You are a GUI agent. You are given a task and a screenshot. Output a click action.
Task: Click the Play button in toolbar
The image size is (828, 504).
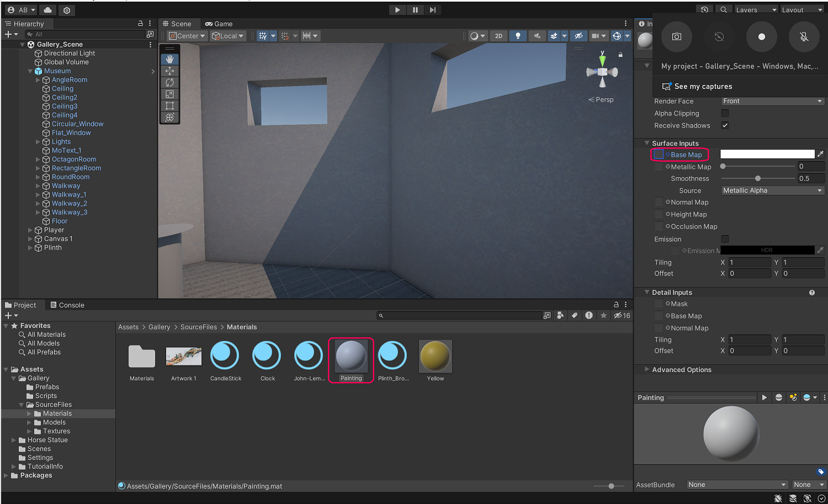(397, 10)
